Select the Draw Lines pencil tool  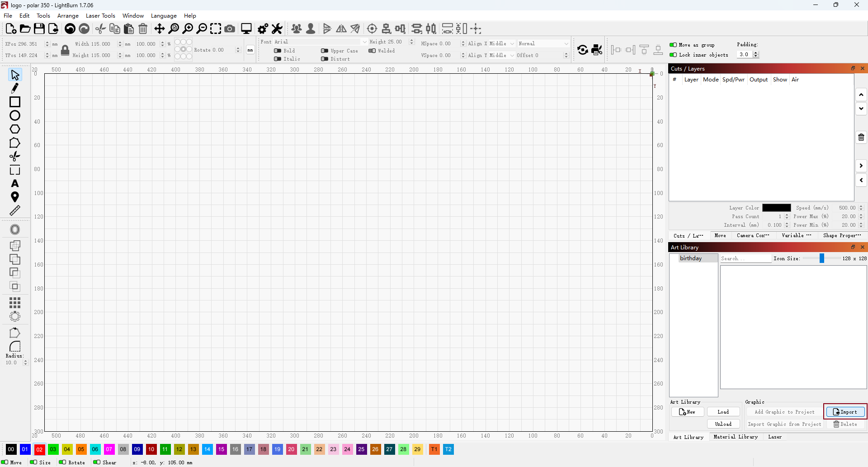(x=15, y=88)
